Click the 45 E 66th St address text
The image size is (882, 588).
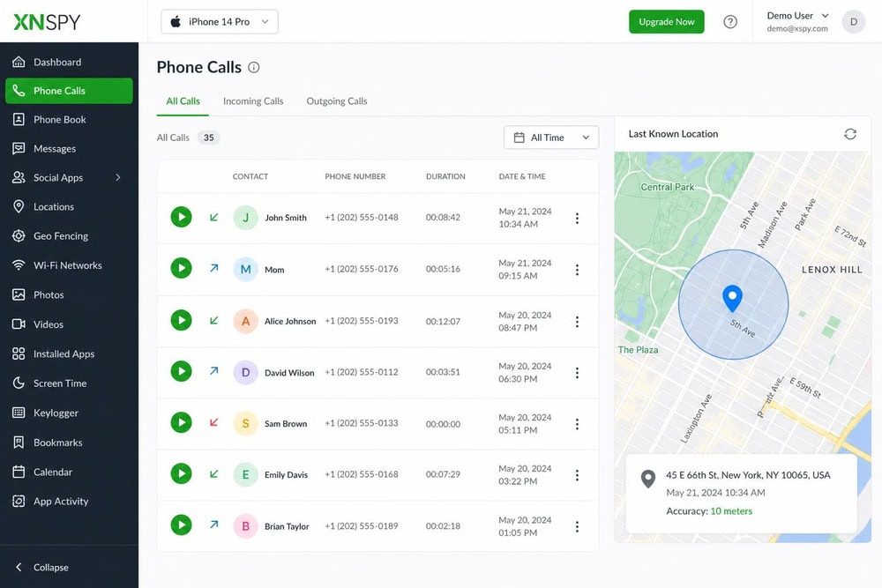coord(748,475)
